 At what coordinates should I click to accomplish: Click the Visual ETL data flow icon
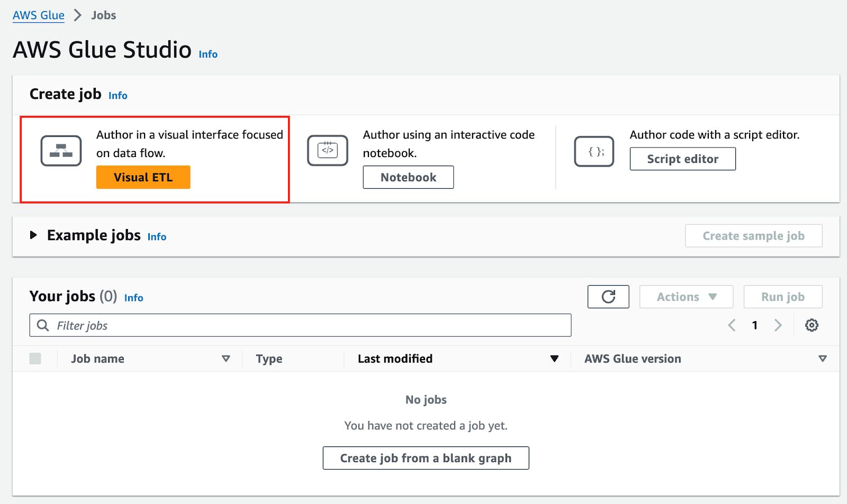(x=61, y=151)
